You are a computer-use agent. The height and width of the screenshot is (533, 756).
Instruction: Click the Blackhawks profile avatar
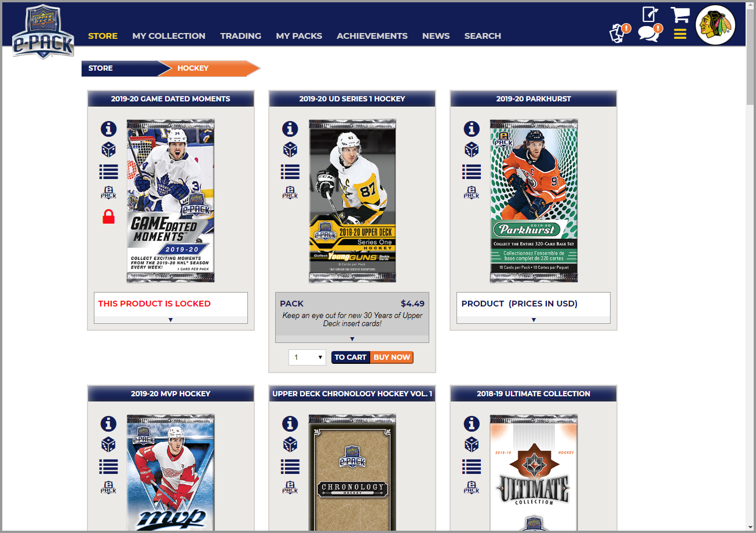pos(715,25)
